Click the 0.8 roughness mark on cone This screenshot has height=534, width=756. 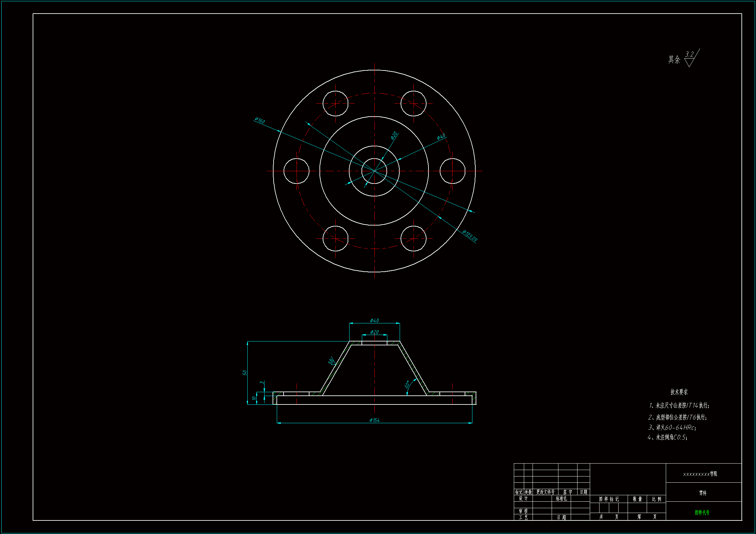(331, 361)
